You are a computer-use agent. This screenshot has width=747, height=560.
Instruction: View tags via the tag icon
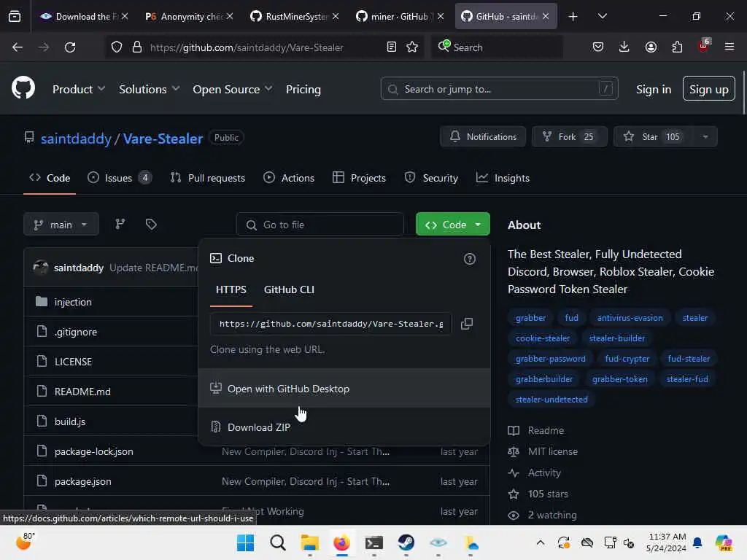151,224
